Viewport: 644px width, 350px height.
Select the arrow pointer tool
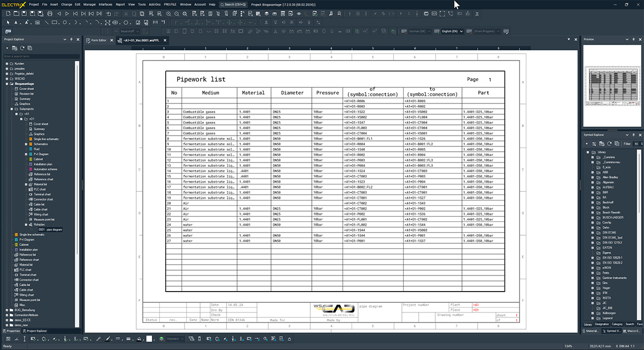(9, 23)
